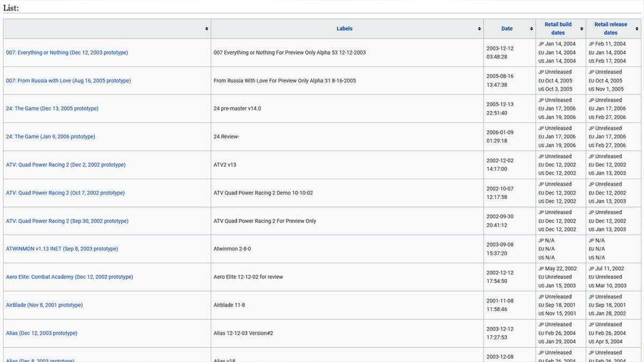
Task: Click the sort arrows icon in the Labels column
Action: (x=479, y=29)
